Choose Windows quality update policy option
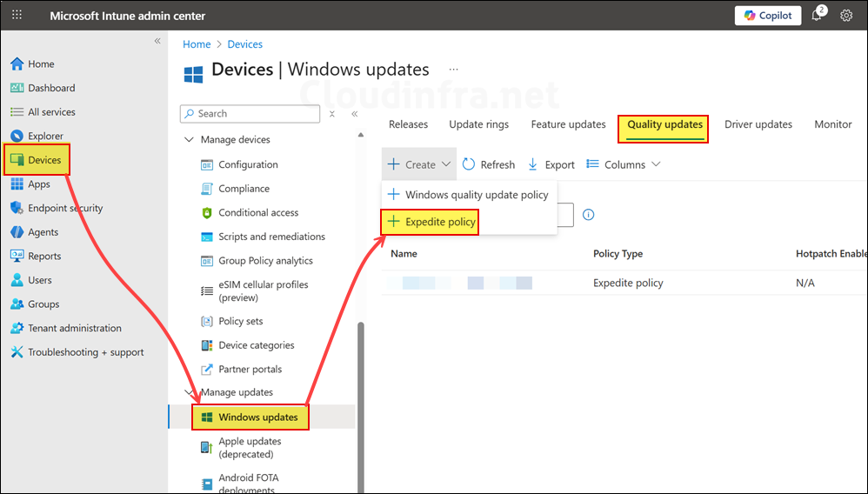Viewport: 868px width, 494px height. click(469, 195)
